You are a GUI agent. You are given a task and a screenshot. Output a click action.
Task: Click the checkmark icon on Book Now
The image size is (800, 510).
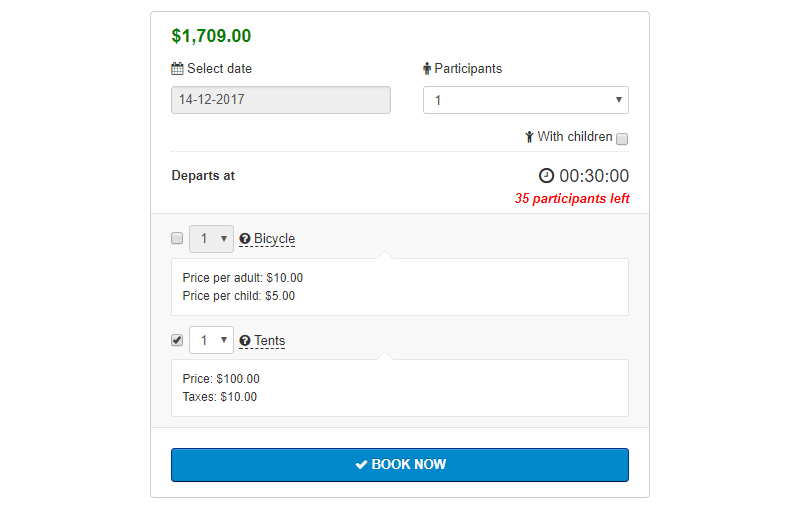(361, 465)
